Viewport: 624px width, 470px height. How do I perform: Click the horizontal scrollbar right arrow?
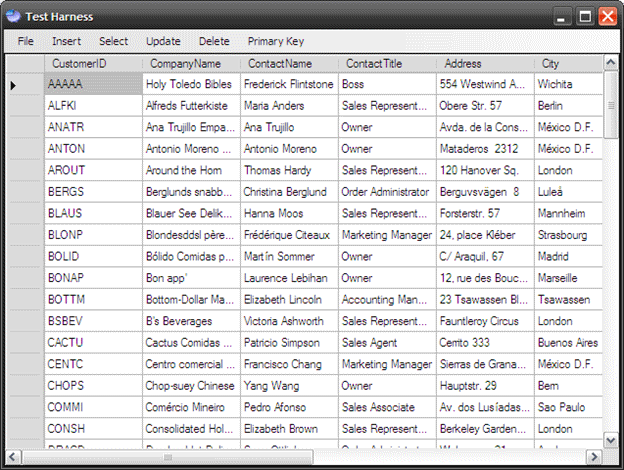[594, 456]
